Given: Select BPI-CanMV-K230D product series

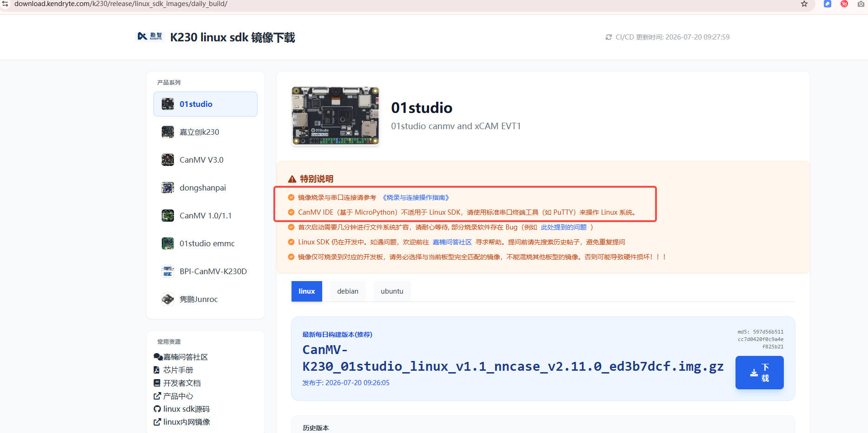Looking at the screenshot, I should (x=205, y=271).
